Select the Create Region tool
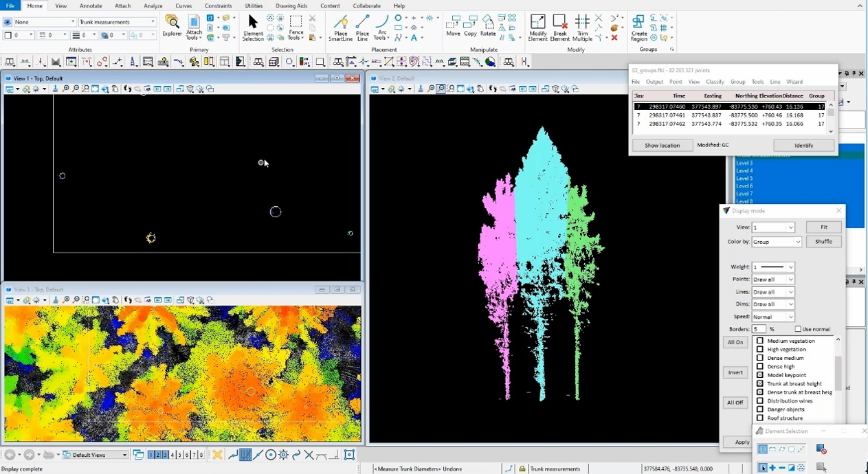 (x=638, y=26)
